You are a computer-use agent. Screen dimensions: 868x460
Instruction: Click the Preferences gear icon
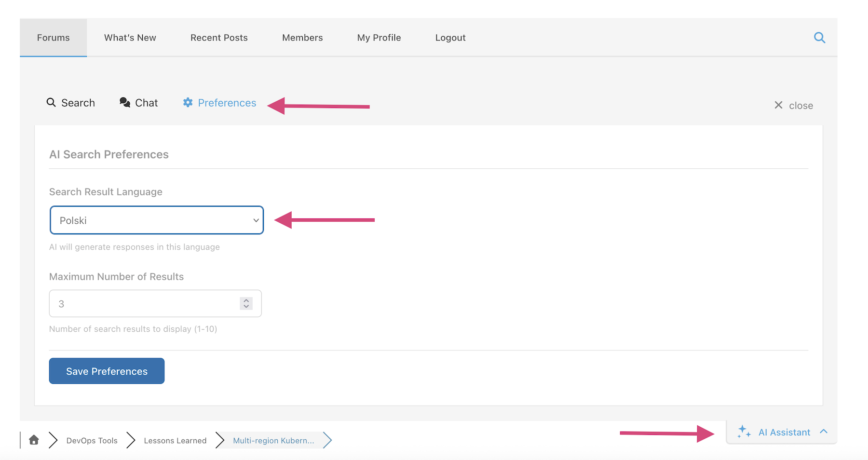pos(188,103)
